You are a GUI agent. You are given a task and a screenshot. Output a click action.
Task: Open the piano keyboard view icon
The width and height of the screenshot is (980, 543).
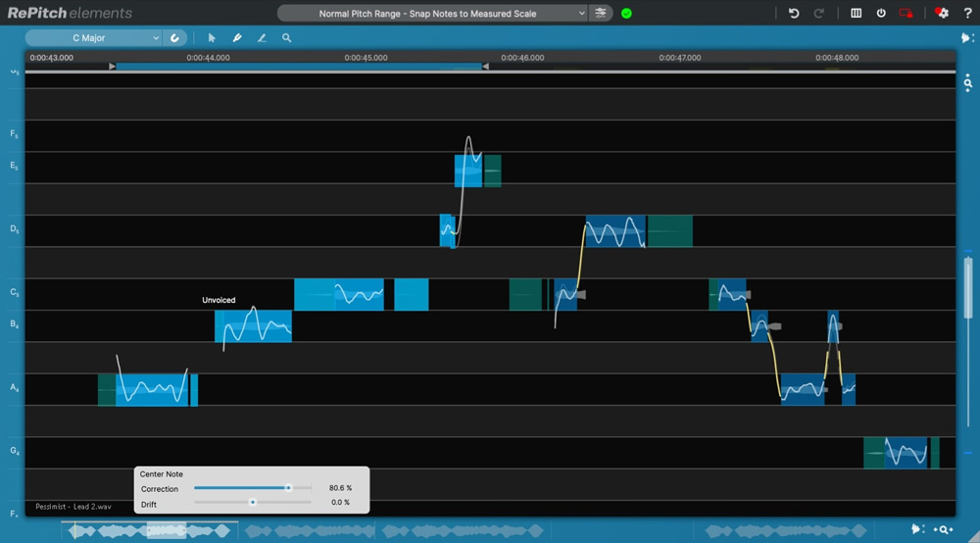(857, 13)
